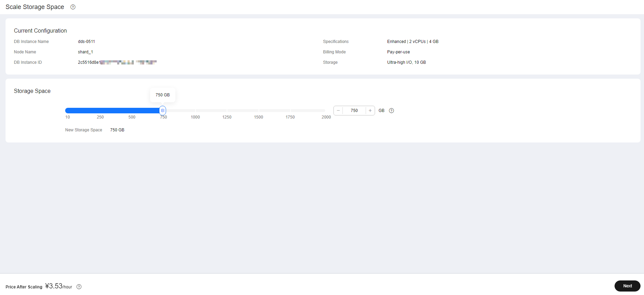Click Price After Scaling label
The height and width of the screenshot is (295, 644).
[x=24, y=287]
